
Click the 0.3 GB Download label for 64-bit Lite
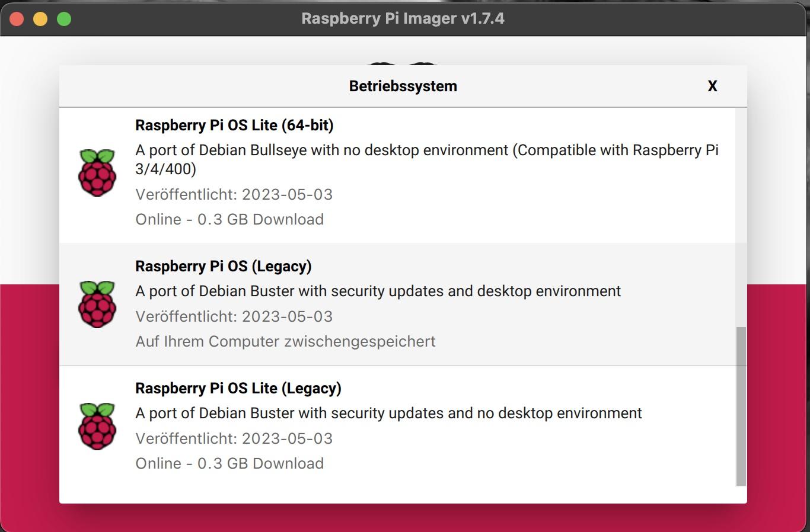(x=229, y=219)
